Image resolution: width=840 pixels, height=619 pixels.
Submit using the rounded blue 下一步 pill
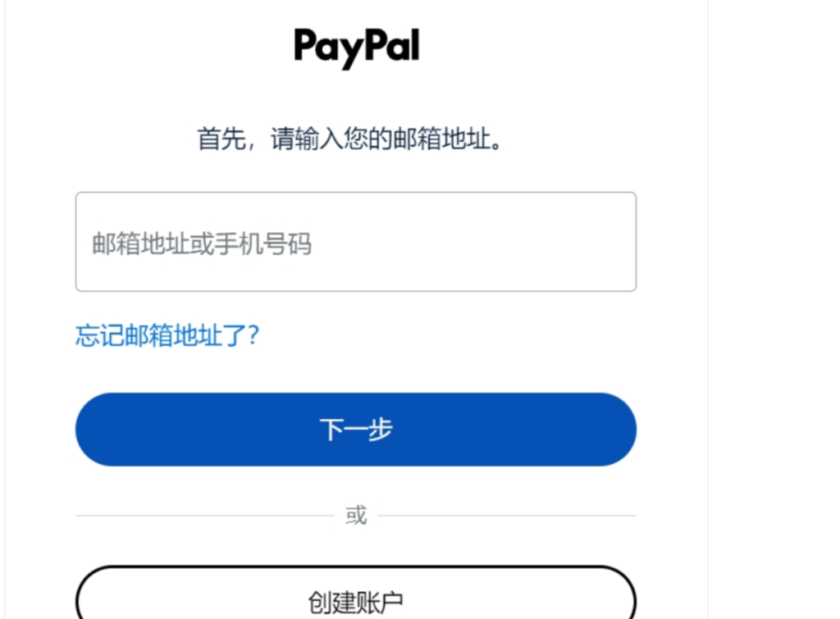click(x=356, y=430)
